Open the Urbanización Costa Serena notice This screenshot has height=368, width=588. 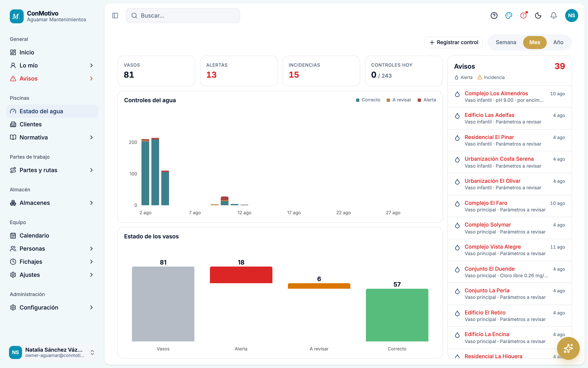[x=510, y=162]
